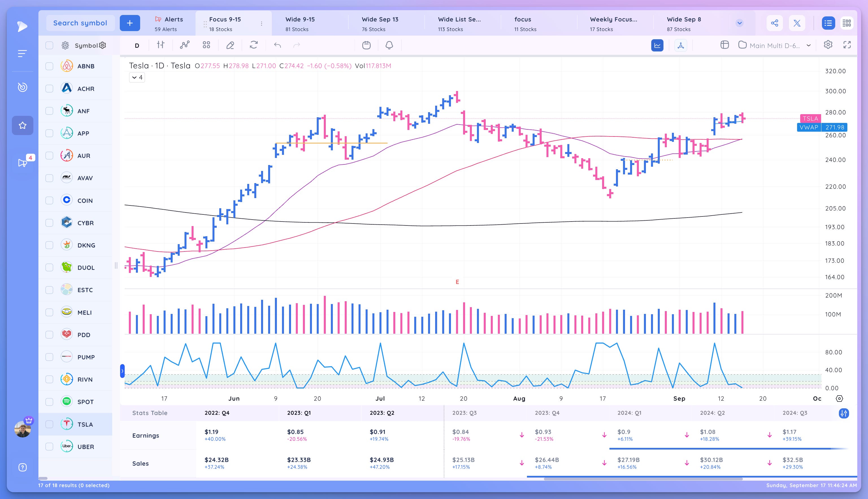
Task: Open the favorites star in sidebar
Action: pos(23,125)
